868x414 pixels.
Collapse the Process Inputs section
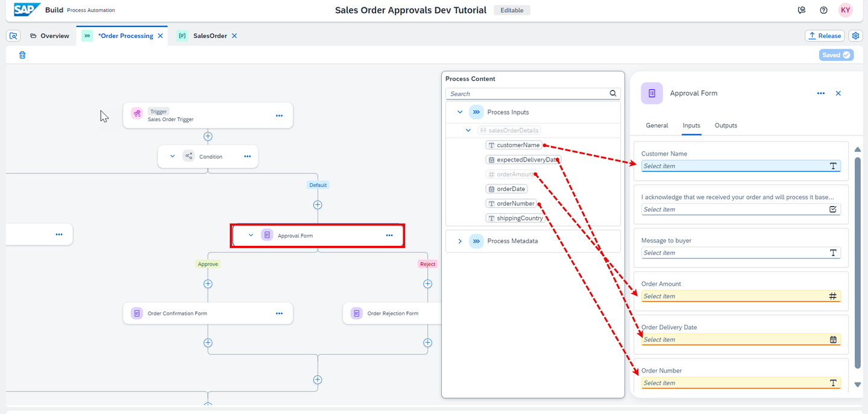pos(460,112)
